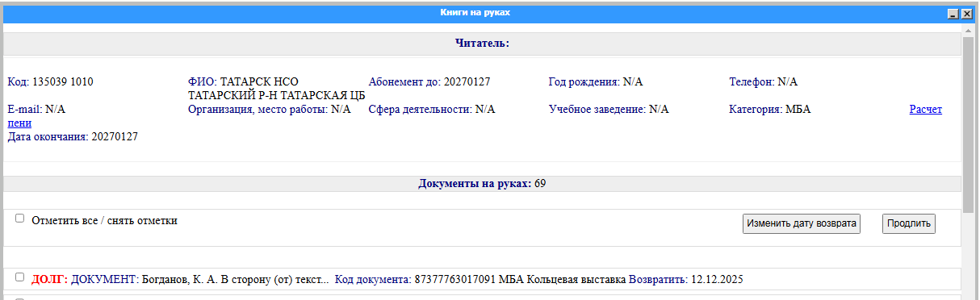The width and height of the screenshot is (980, 300).
Task: Click the Возвратить: 12.12.2025 date
Action: pyautogui.click(x=685, y=280)
